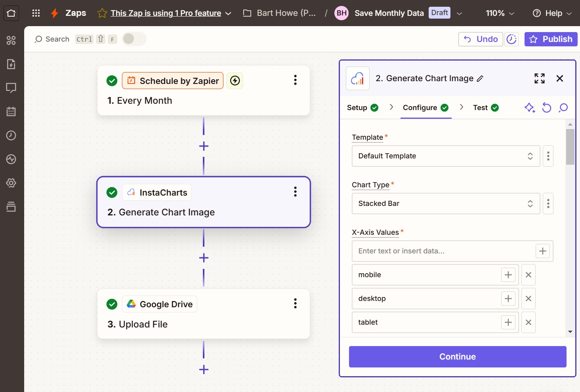Viewport: 580px width, 392px height.
Task: Click the search fields magnifier icon in panel
Action: click(x=563, y=108)
